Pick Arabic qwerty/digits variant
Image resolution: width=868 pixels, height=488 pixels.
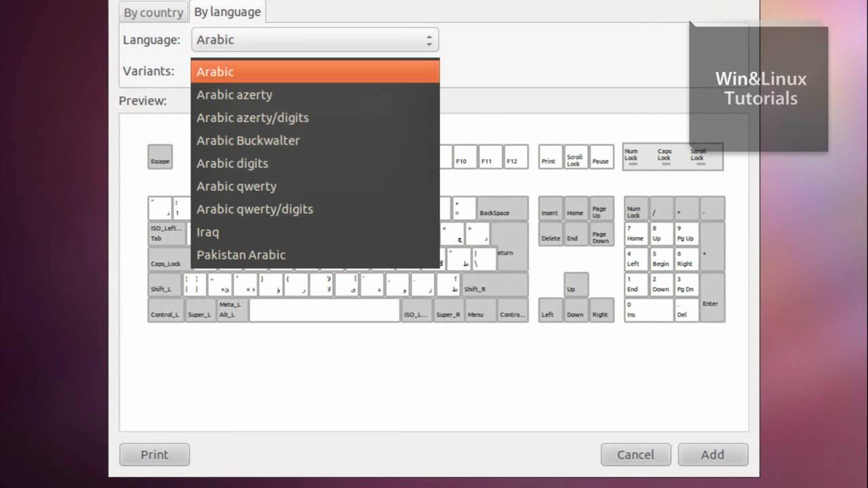(315, 209)
